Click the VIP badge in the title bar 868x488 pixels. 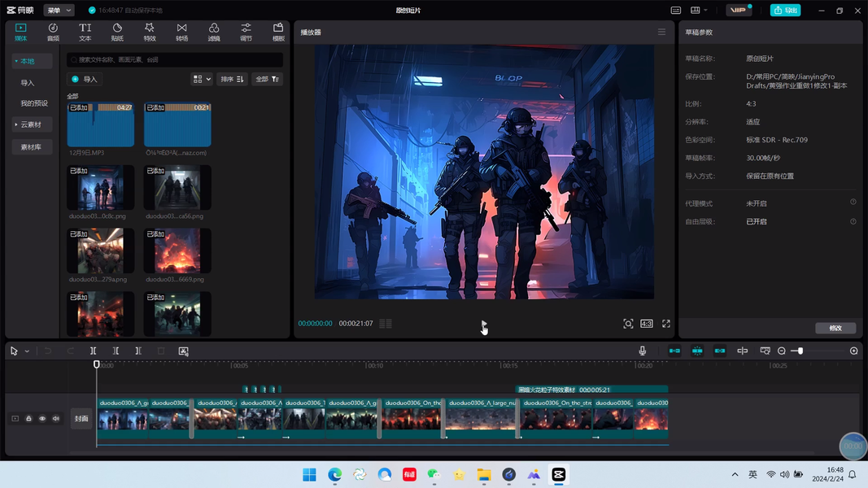point(739,10)
